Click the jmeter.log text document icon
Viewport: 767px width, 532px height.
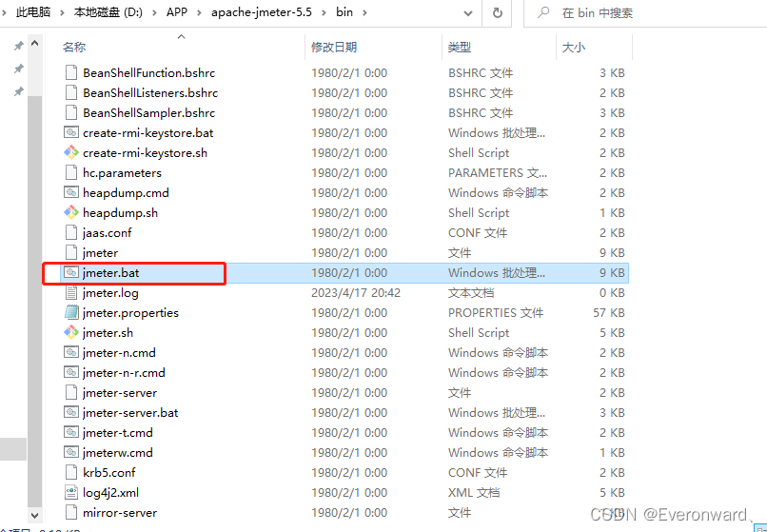(x=71, y=293)
